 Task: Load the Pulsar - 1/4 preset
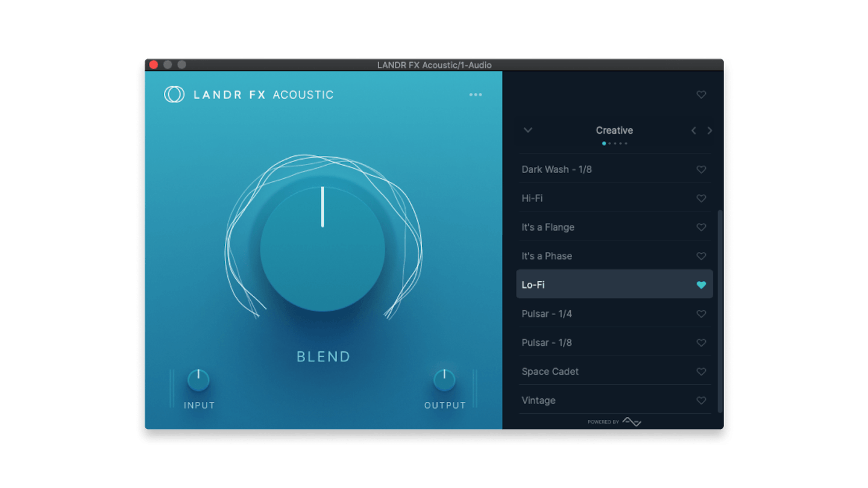click(x=614, y=314)
